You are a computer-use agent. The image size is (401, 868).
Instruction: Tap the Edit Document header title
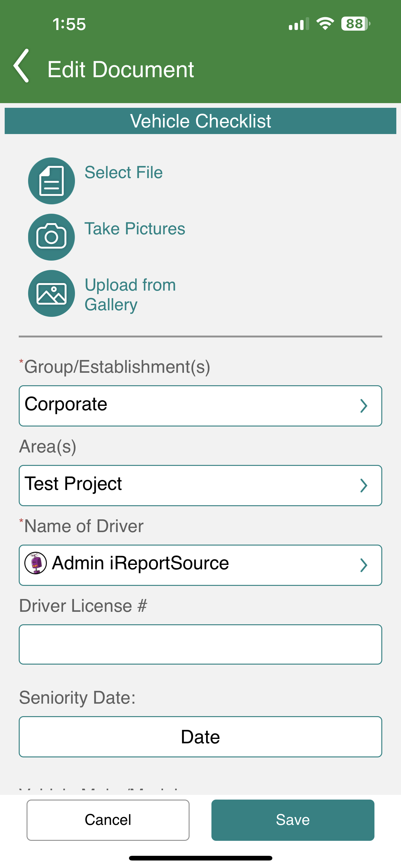point(121,69)
